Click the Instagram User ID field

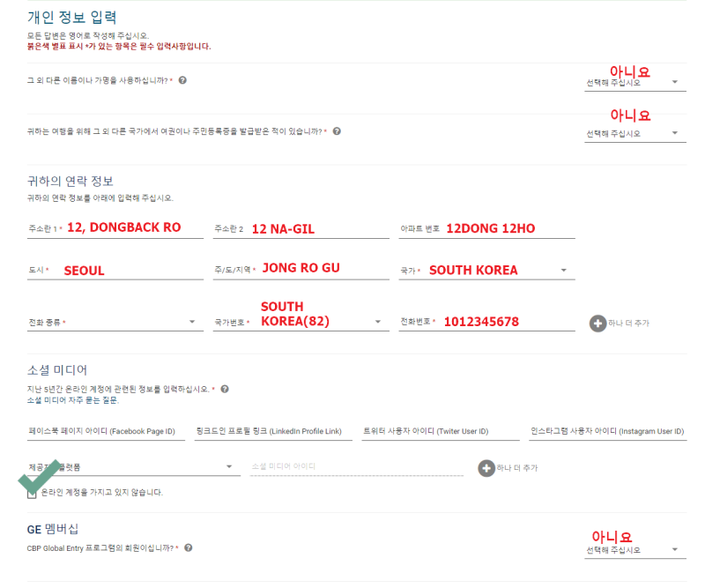[607, 431]
